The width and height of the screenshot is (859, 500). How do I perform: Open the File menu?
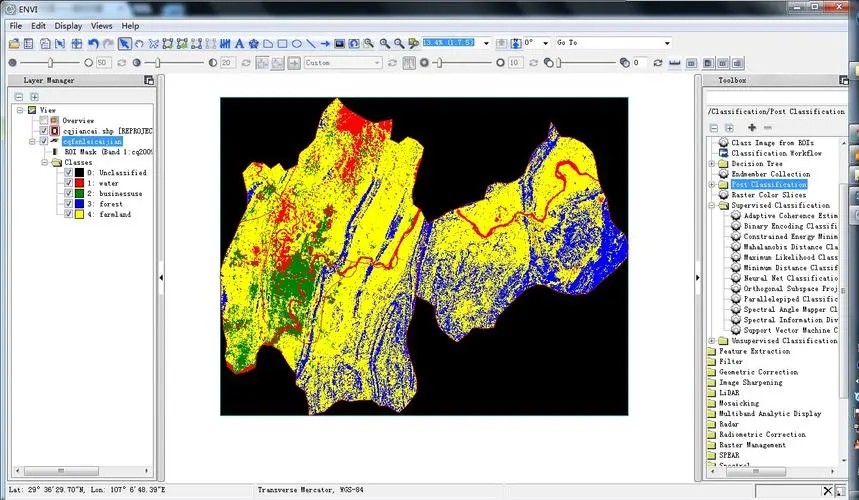[16, 26]
